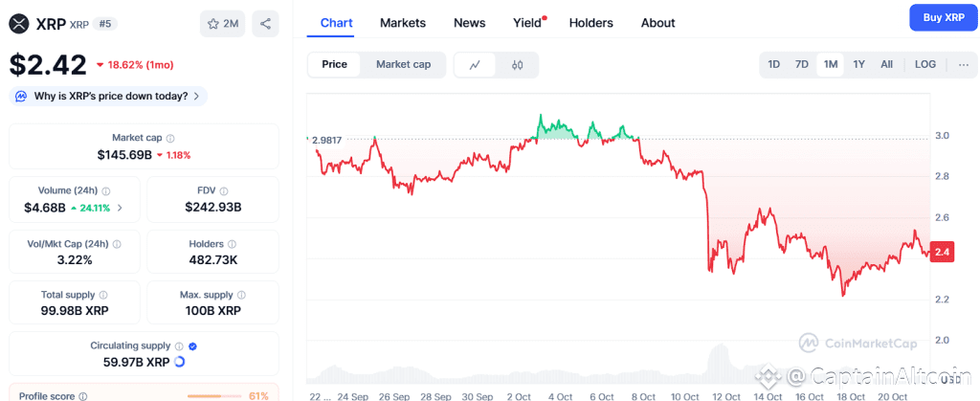Switch to the Holders tab

(591, 23)
